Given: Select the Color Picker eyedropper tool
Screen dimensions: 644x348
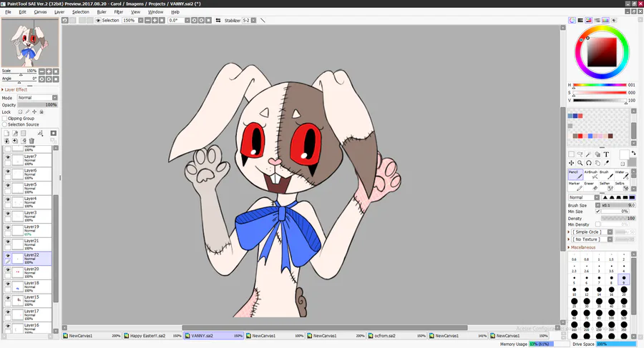Looking at the screenshot, I should tap(606, 163).
